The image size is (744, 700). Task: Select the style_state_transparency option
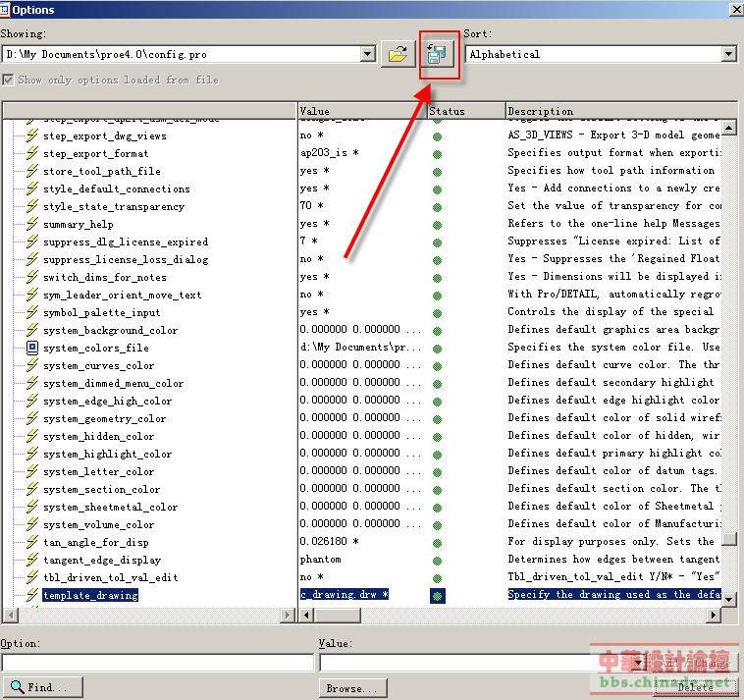114,207
